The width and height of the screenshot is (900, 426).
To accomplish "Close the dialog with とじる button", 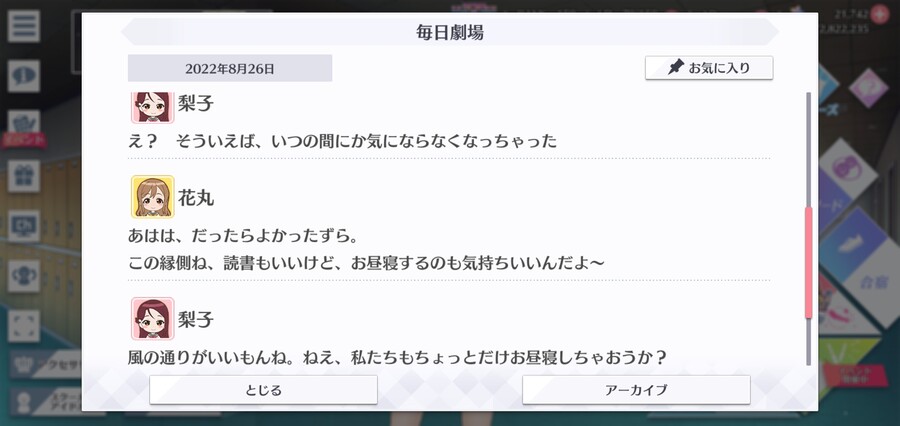I will tap(263, 390).
